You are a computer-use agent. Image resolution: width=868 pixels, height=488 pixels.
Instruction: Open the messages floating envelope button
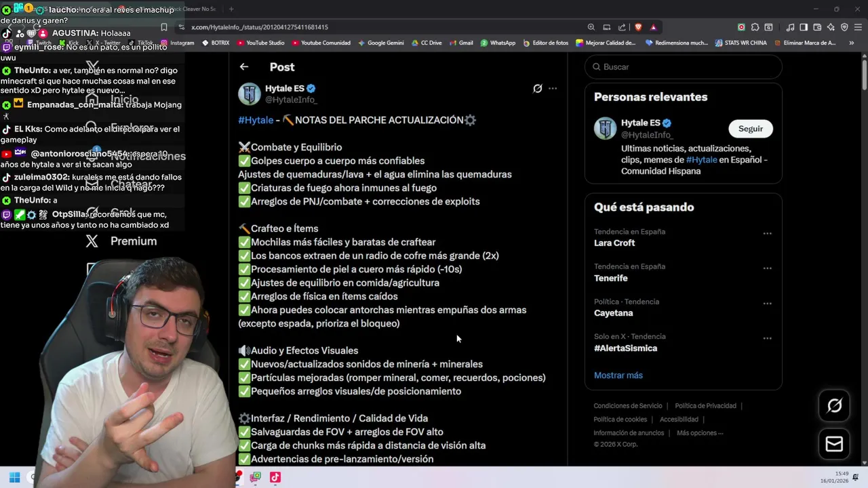(834, 444)
